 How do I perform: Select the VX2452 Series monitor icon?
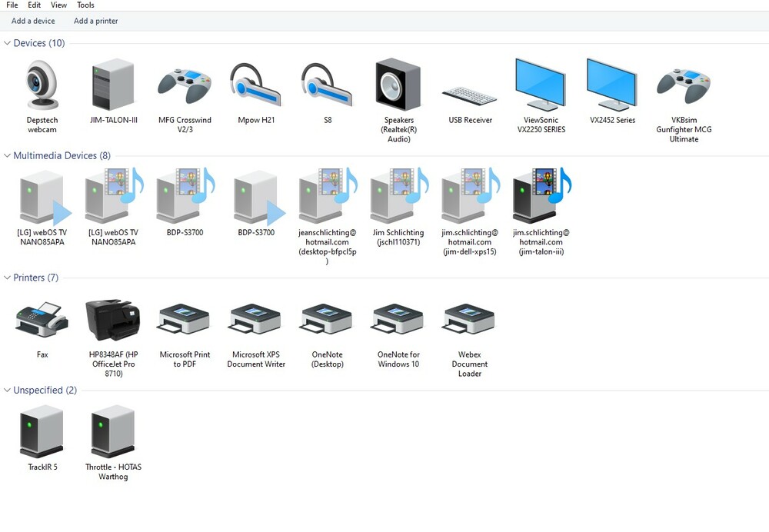611,85
